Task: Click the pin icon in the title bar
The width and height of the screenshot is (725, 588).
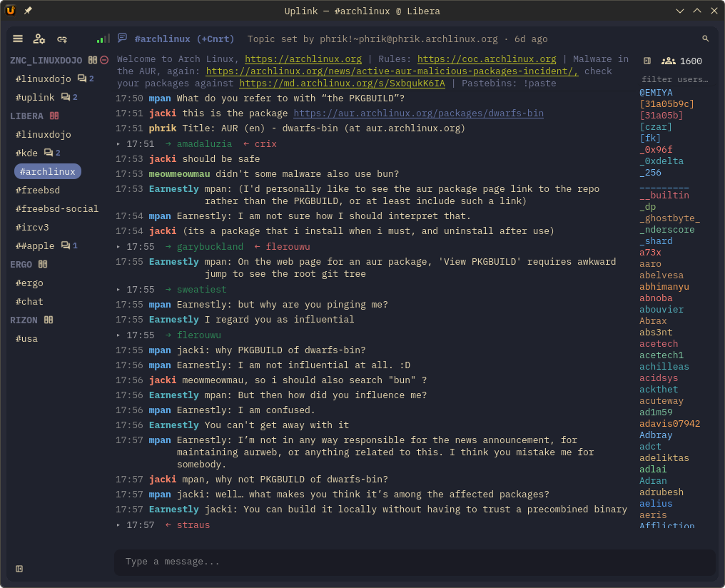Action: point(28,11)
